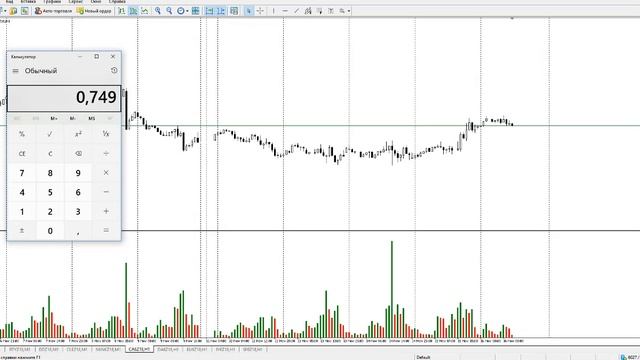Click the calculator x squared key

pos(78,134)
